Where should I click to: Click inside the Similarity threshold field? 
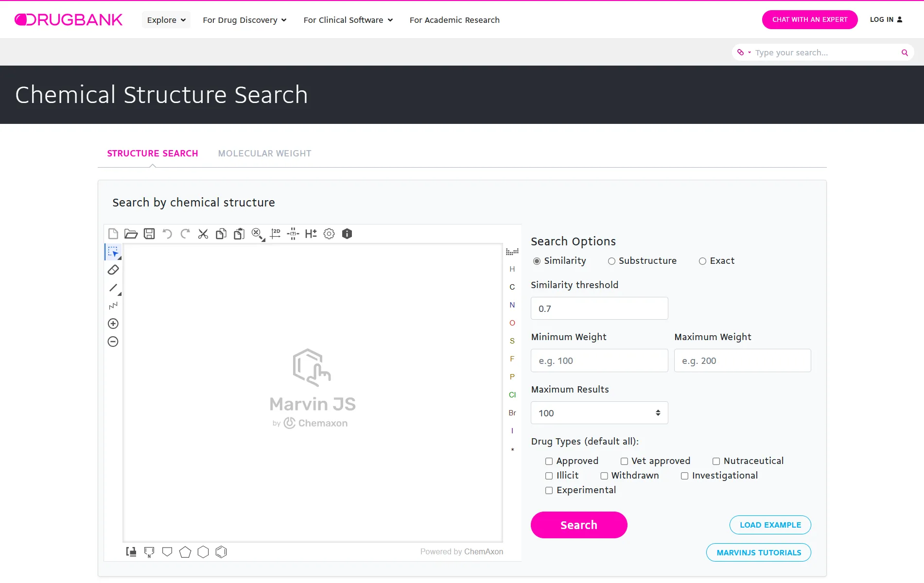tap(599, 309)
